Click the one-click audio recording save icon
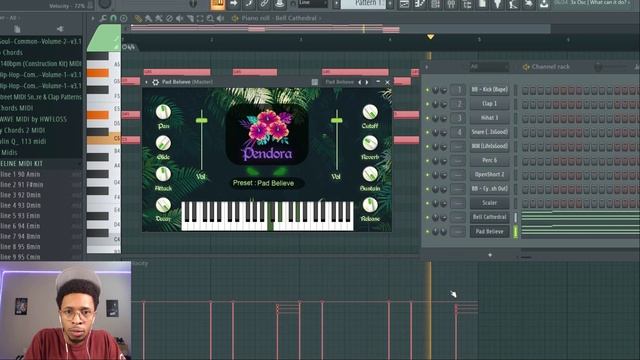 click(x=544, y=4)
